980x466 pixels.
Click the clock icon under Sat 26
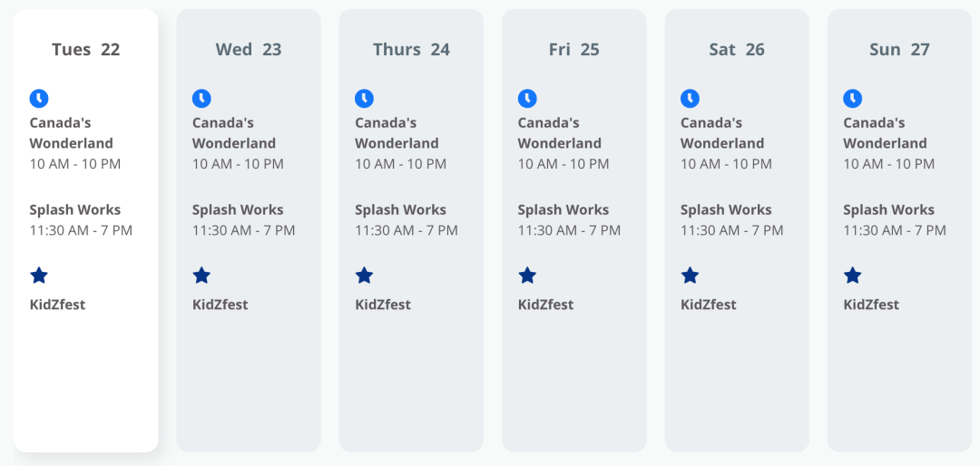tap(690, 99)
